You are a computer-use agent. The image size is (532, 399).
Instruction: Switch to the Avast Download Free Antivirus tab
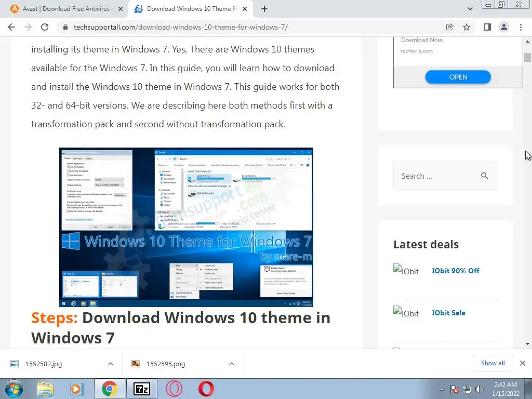(x=66, y=9)
